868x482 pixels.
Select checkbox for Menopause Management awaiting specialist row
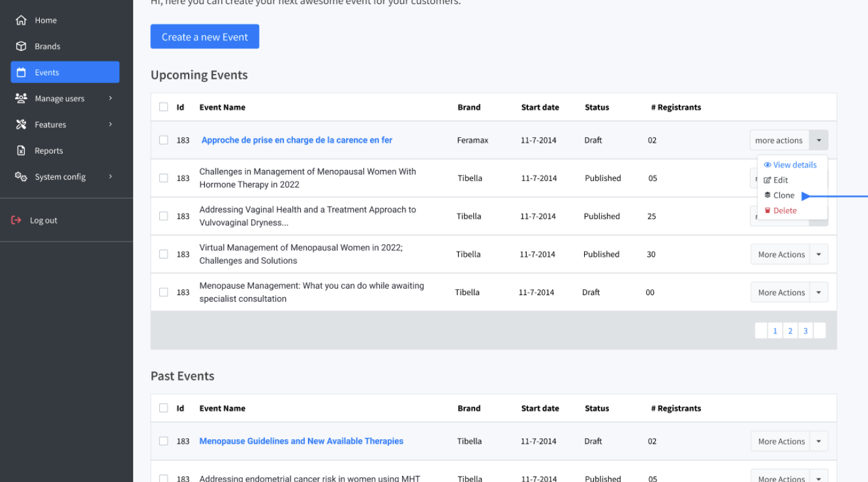(x=163, y=292)
